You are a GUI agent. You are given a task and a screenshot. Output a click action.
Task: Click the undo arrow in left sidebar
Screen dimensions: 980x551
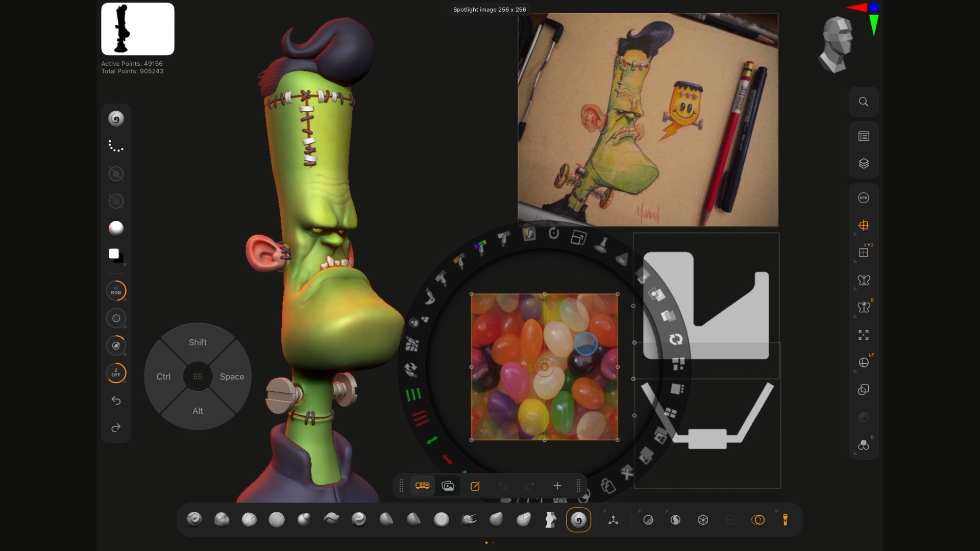(116, 400)
